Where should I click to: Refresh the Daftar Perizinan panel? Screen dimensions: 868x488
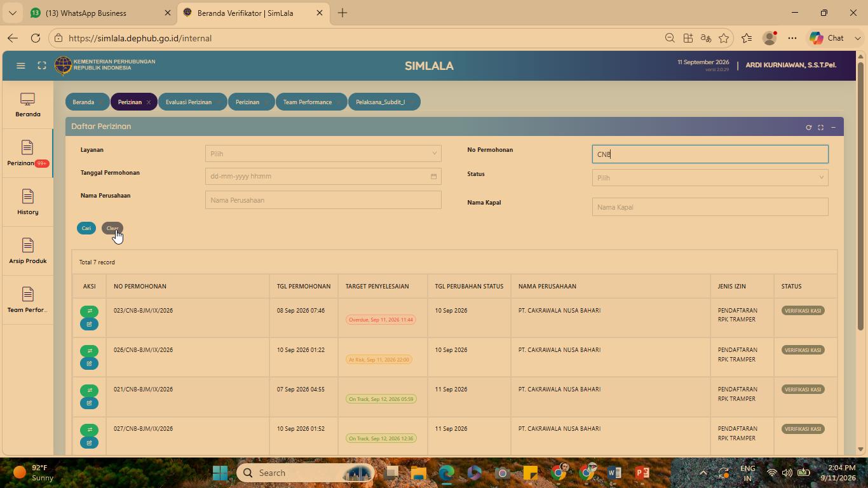point(809,127)
